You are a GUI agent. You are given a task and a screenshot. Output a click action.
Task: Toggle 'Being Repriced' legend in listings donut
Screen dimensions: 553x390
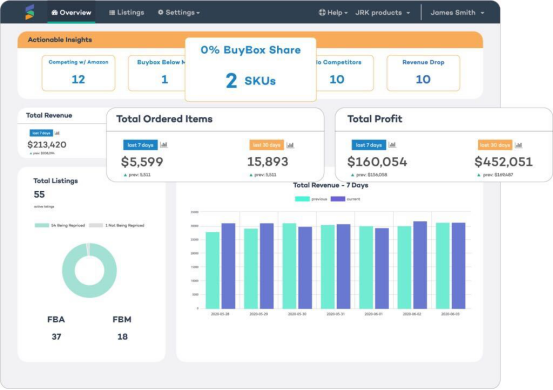tap(60, 225)
